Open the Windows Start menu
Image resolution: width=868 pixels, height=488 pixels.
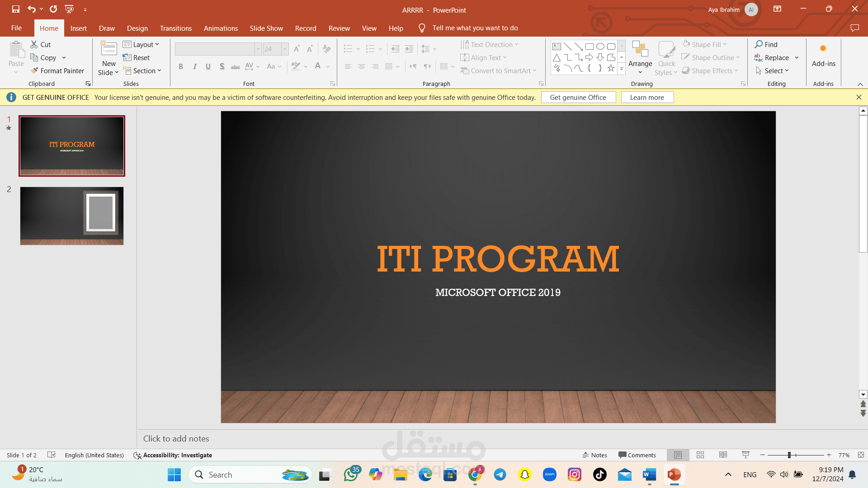174,474
